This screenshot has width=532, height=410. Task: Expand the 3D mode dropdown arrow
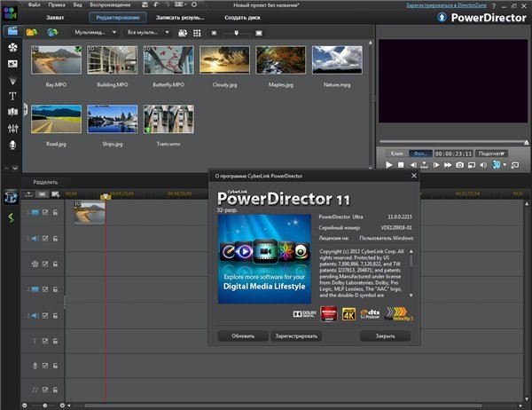pyautogui.click(x=505, y=165)
